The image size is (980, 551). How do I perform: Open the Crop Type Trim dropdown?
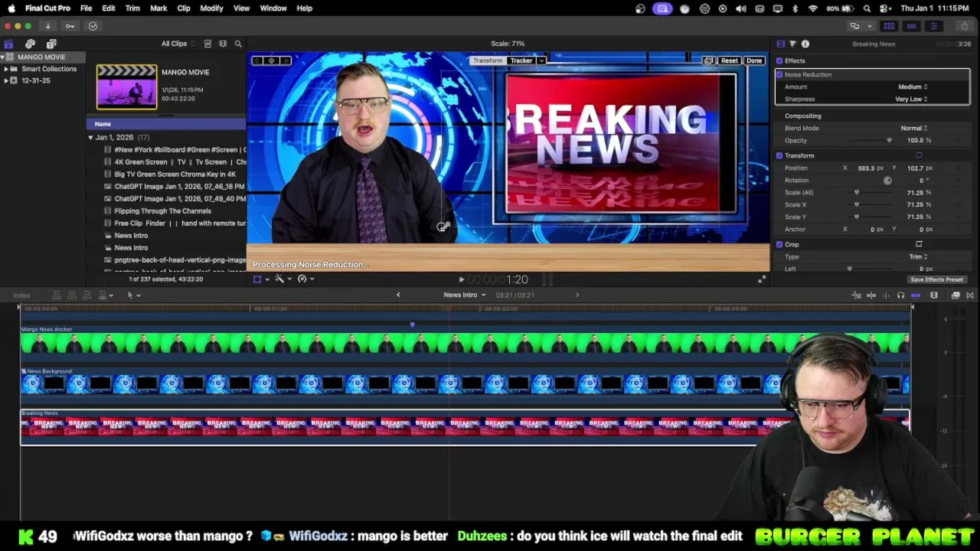[x=920, y=256]
